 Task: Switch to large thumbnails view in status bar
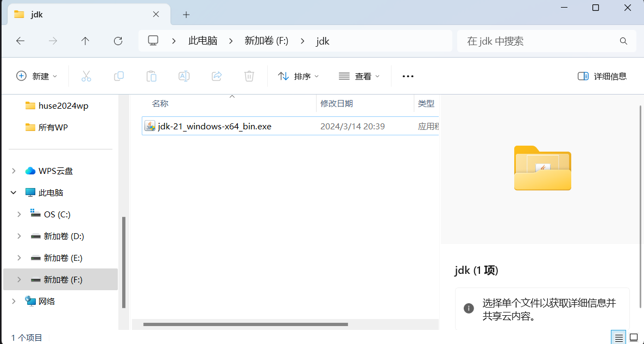633,337
